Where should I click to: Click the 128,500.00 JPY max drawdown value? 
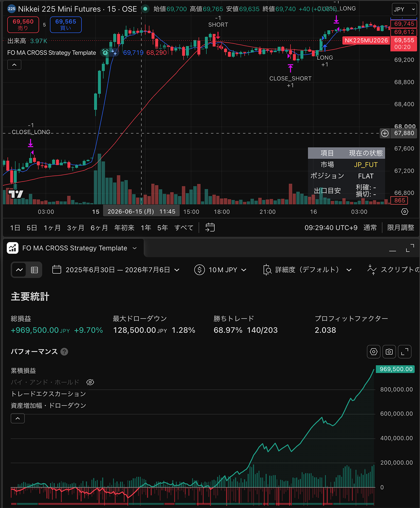(x=140, y=330)
